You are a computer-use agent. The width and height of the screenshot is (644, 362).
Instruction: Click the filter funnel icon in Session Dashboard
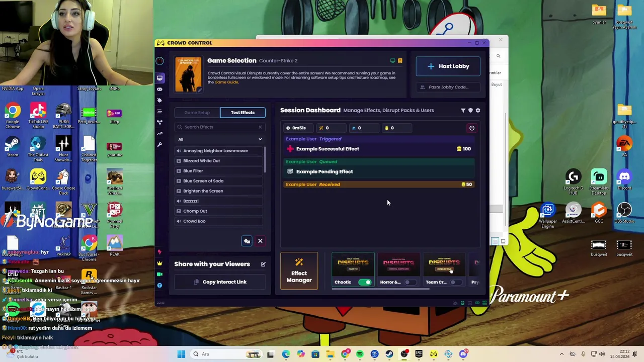click(463, 110)
